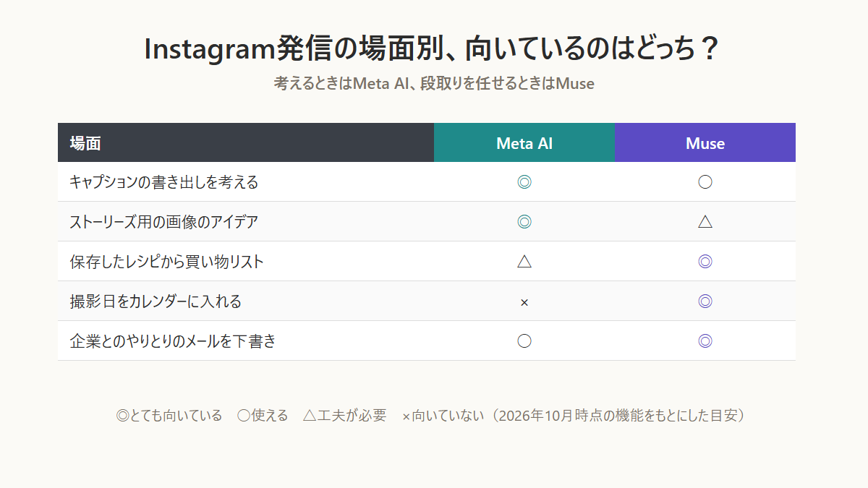Click legend entry ×向いていない
The image size is (868, 488).
tap(443, 416)
